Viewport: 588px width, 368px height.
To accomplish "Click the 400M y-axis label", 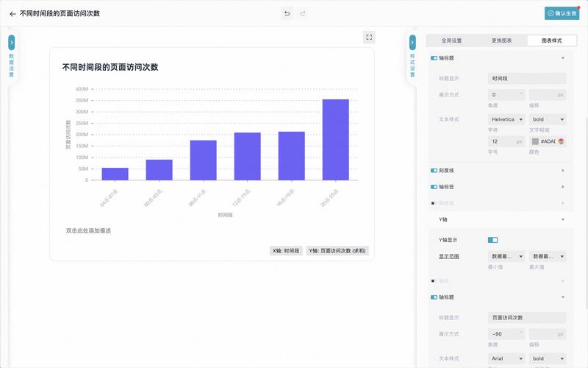I will coord(82,89).
